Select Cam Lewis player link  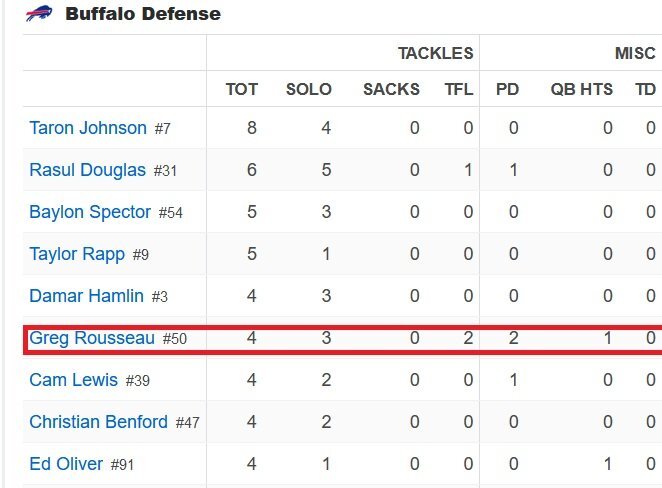[73, 380]
